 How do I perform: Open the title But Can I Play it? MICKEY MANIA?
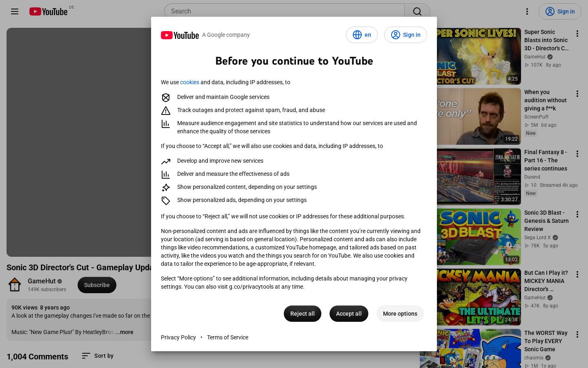546,281
